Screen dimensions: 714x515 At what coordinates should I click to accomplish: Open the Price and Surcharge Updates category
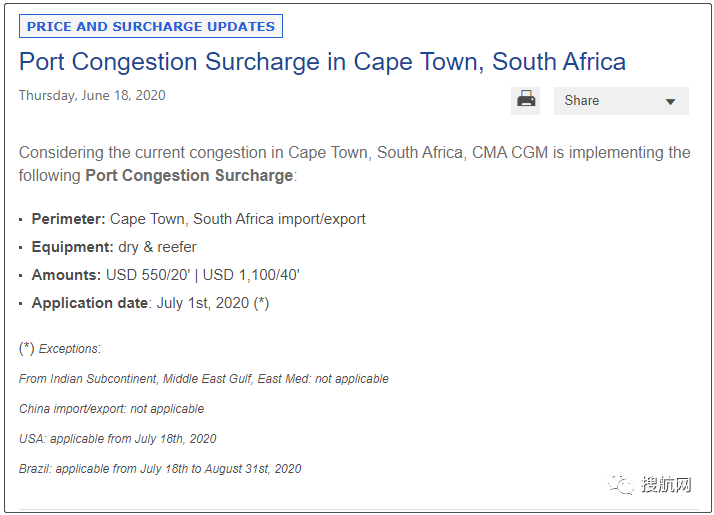point(151,26)
